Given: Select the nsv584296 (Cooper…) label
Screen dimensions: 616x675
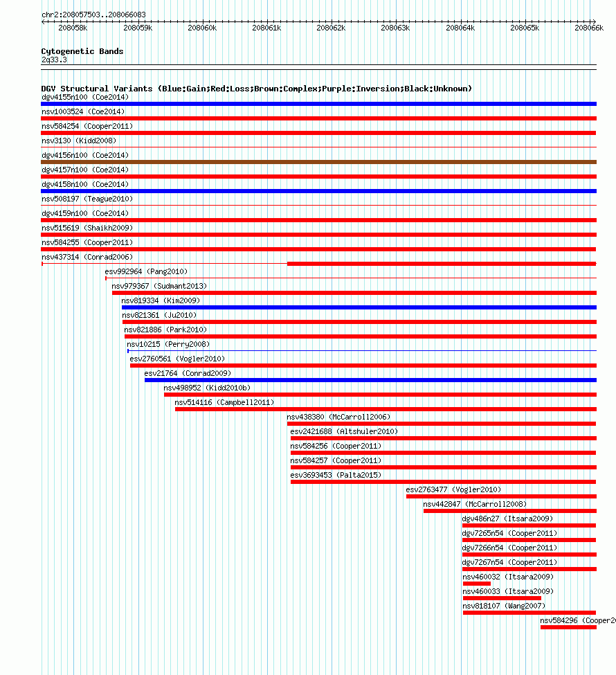Looking at the screenshot, I should coord(578,621).
